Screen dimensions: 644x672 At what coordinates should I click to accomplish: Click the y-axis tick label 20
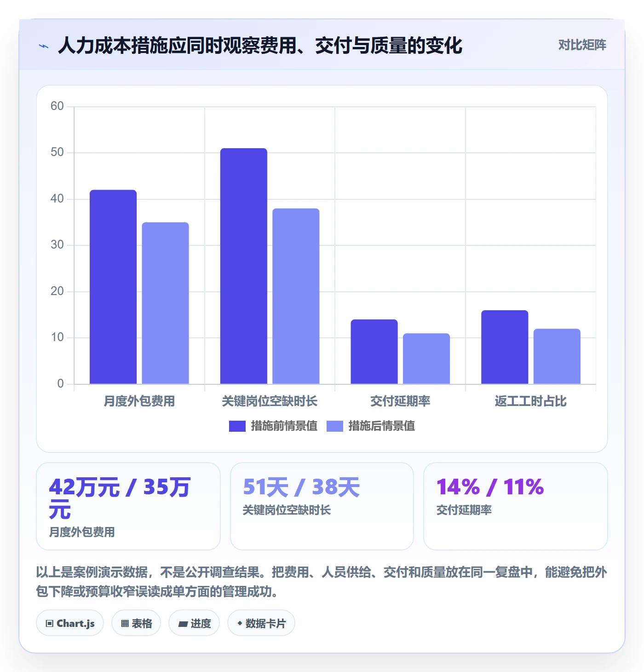point(57,291)
